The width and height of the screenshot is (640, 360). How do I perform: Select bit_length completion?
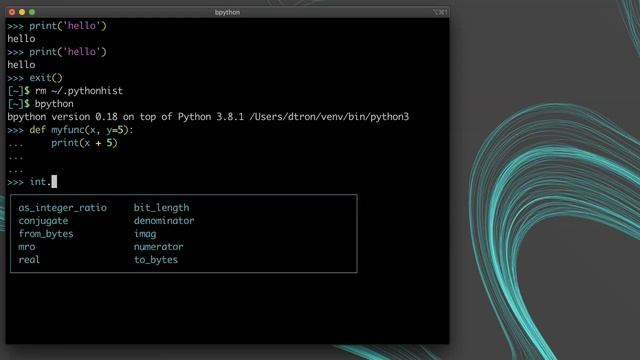click(x=162, y=208)
